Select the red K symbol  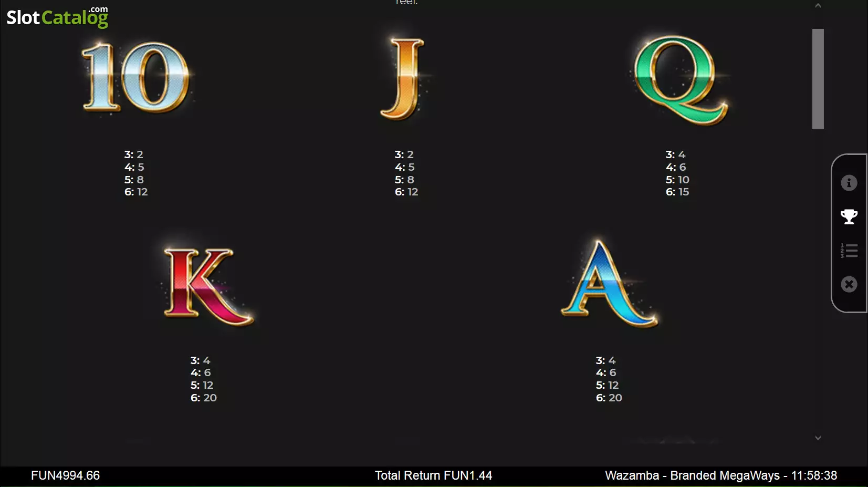pyautogui.click(x=207, y=286)
